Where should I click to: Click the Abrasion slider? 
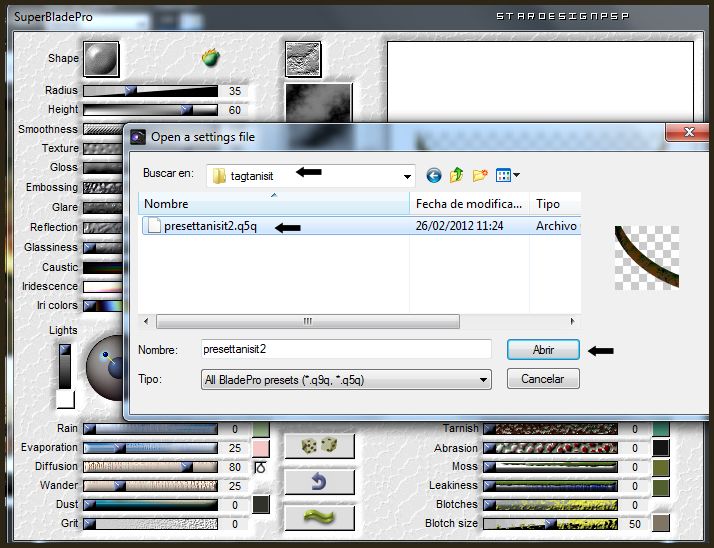pyautogui.click(x=551, y=448)
